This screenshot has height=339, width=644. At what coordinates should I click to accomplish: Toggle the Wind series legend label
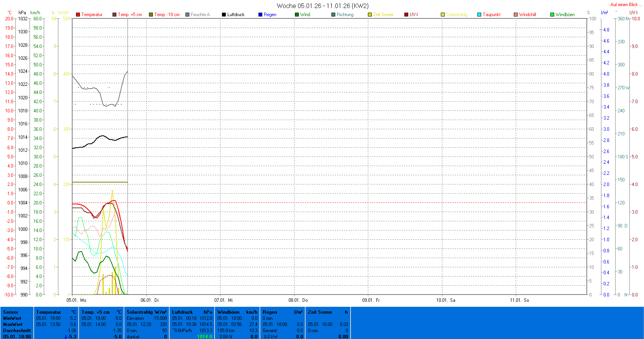(305, 15)
